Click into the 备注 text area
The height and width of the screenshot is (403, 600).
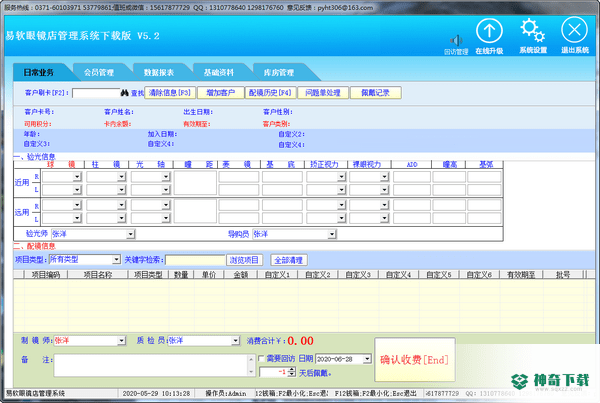click(x=151, y=365)
